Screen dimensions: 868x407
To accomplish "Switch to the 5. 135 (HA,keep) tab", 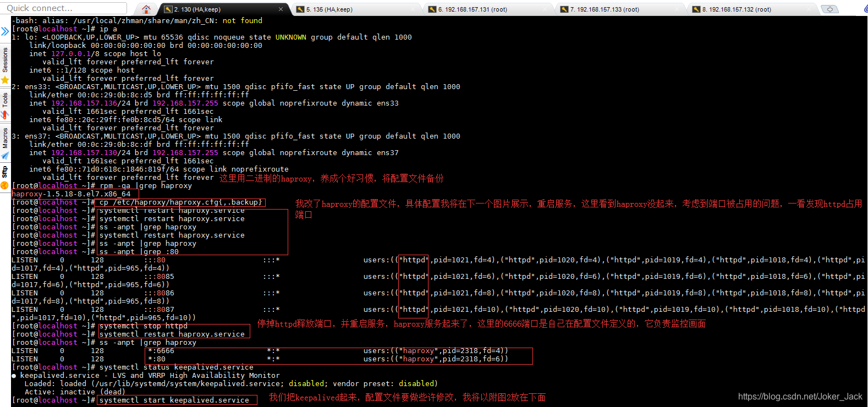I will pyautogui.click(x=329, y=9).
